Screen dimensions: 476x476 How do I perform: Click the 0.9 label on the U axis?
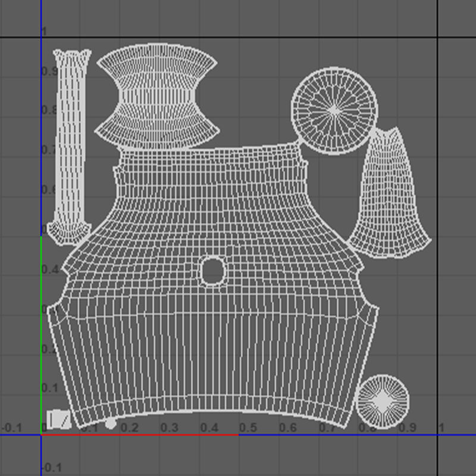[408, 428]
